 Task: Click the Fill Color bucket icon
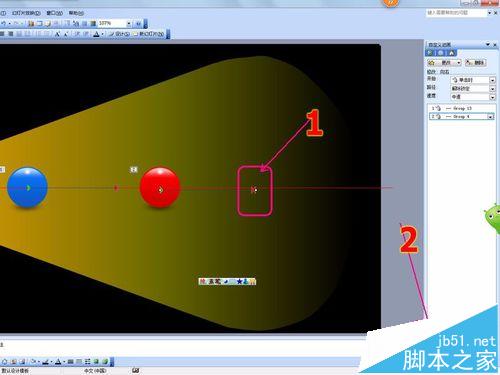[33, 361]
